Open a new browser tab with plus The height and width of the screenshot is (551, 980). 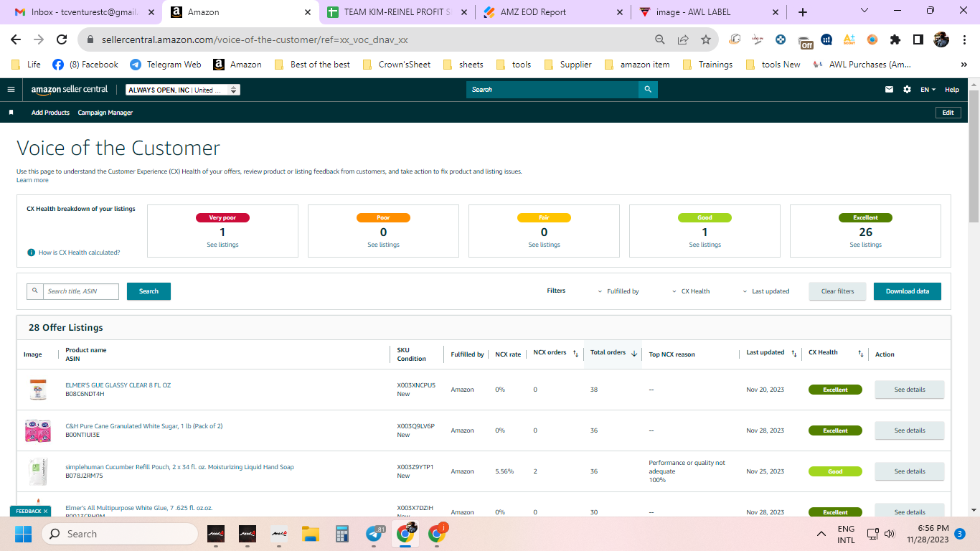(802, 12)
